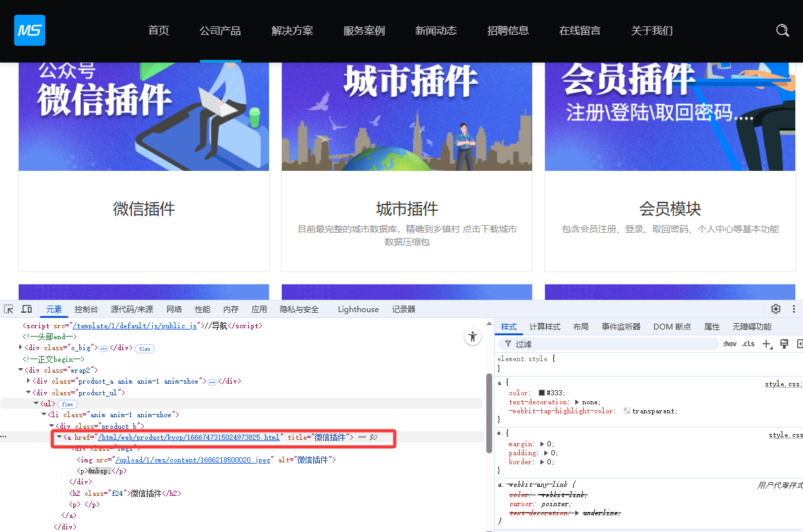Click the public.js script source link
The width and height of the screenshot is (803, 532).
click(x=134, y=326)
